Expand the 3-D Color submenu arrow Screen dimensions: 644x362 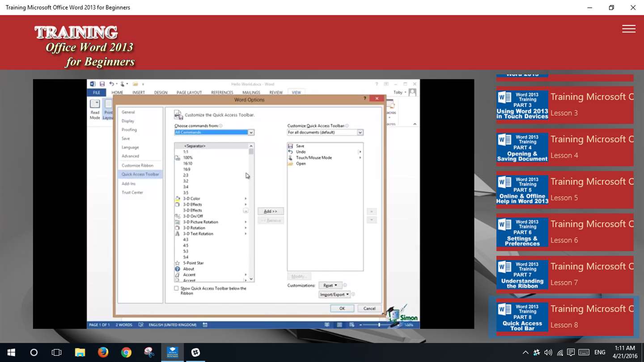[x=246, y=198]
